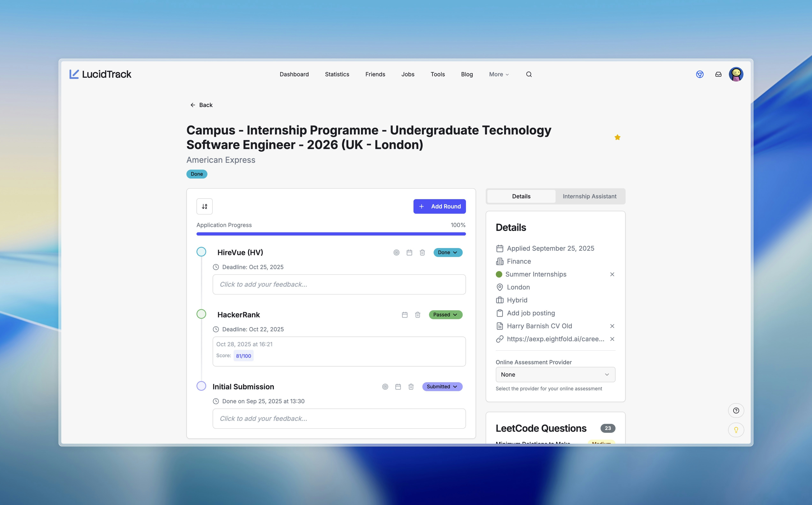Go Back to previous page
This screenshot has height=505, width=812.
tap(201, 105)
